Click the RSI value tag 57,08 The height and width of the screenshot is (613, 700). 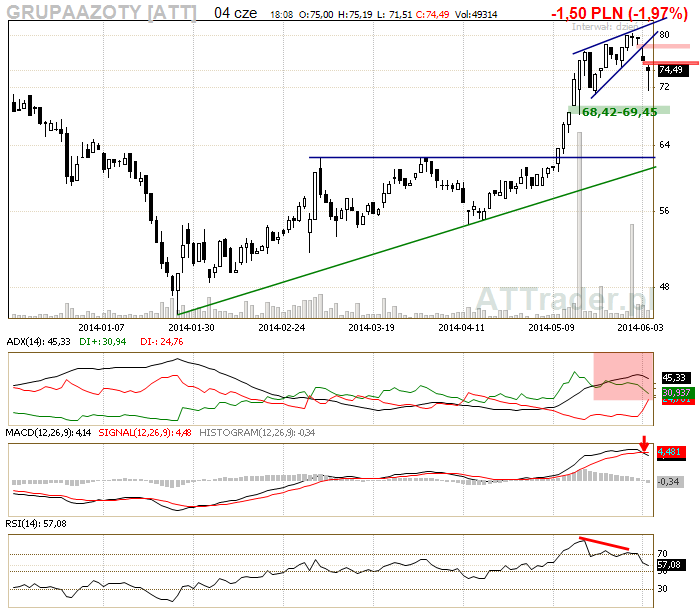(x=671, y=565)
